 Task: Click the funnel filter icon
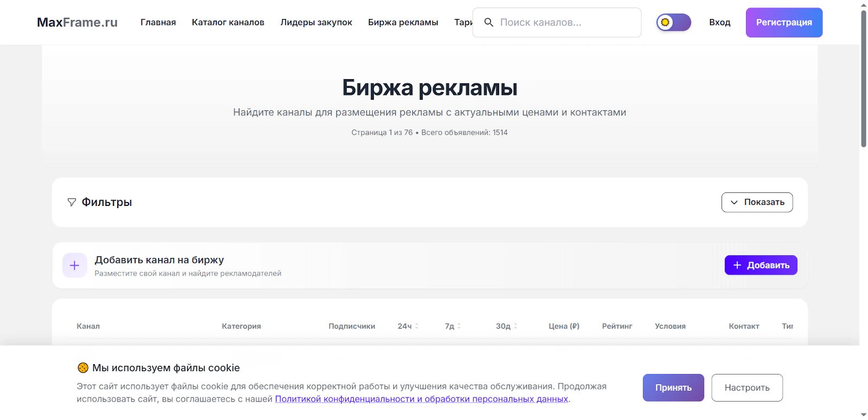pyautogui.click(x=72, y=202)
